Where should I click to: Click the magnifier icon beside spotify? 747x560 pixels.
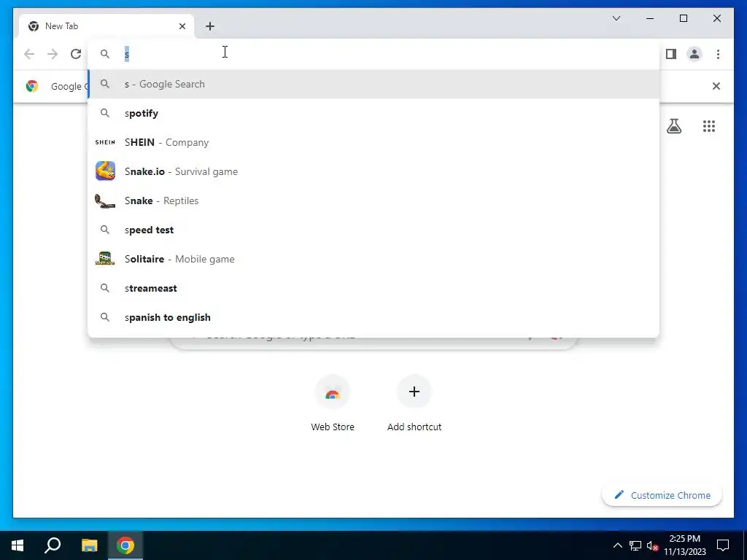click(105, 113)
